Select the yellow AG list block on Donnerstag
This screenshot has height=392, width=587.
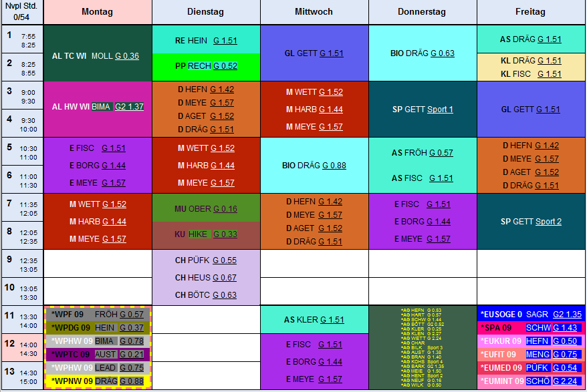pos(422,347)
